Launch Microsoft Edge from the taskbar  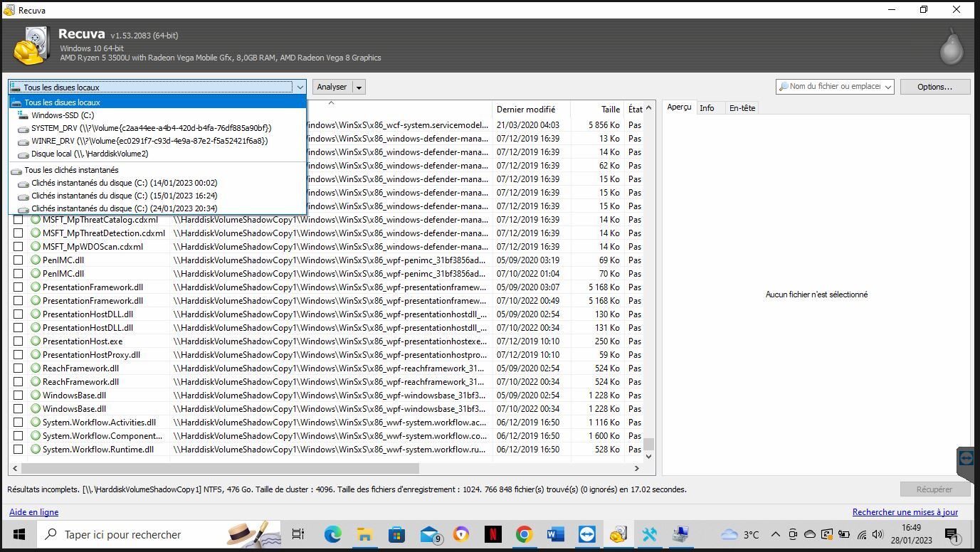332,534
